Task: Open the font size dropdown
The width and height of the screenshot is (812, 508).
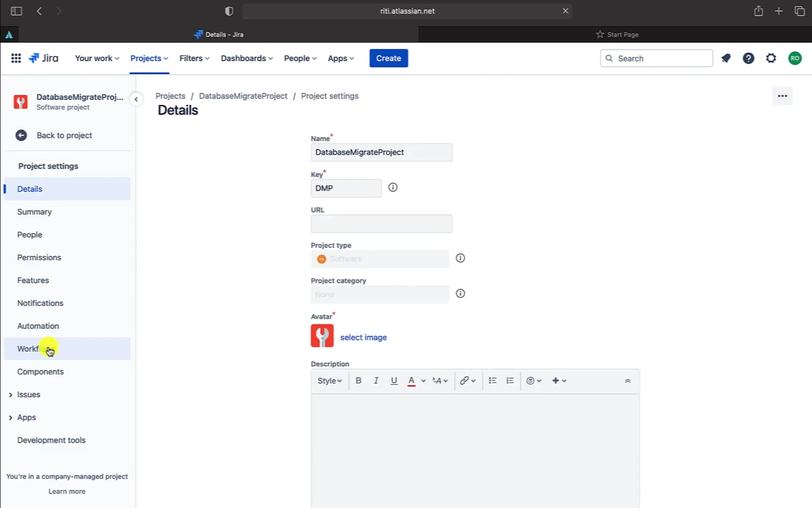Action: point(440,381)
